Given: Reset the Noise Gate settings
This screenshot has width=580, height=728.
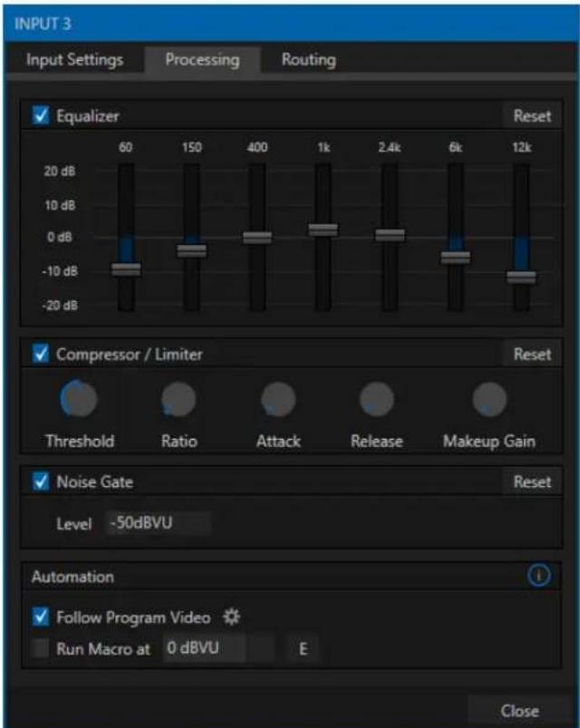Looking at the screenshot, I should click(x=532, y=482).
